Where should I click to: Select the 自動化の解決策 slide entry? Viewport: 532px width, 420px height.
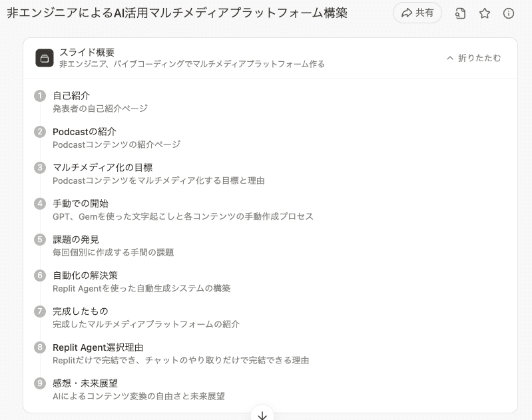(x=85, y=276)
